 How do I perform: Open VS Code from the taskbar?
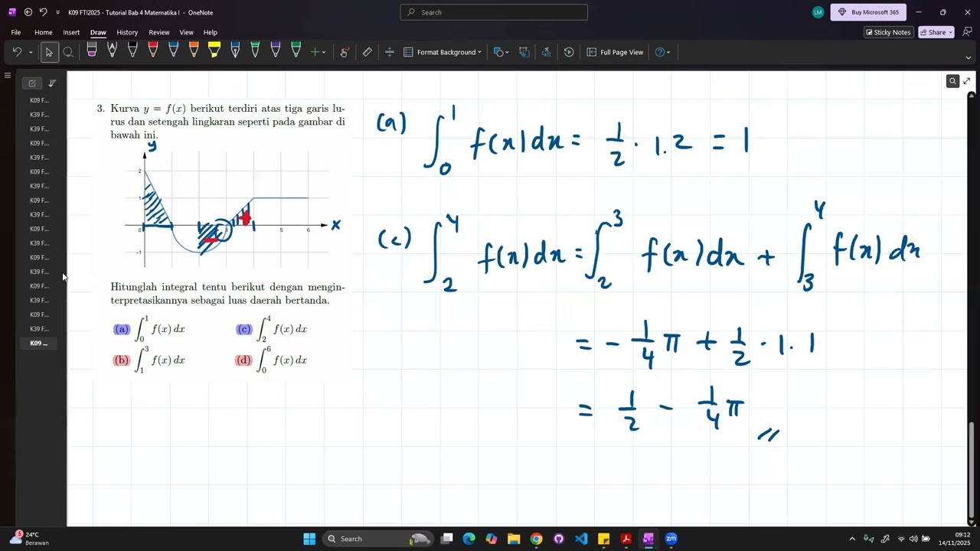point(581,539)
